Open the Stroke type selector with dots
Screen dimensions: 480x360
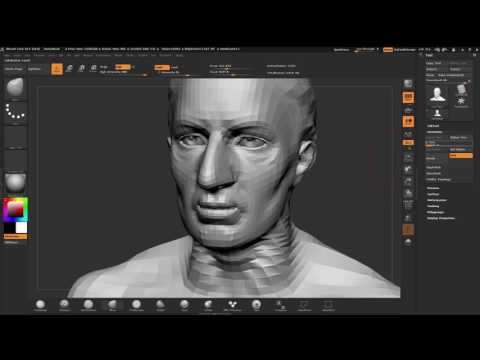15,111
